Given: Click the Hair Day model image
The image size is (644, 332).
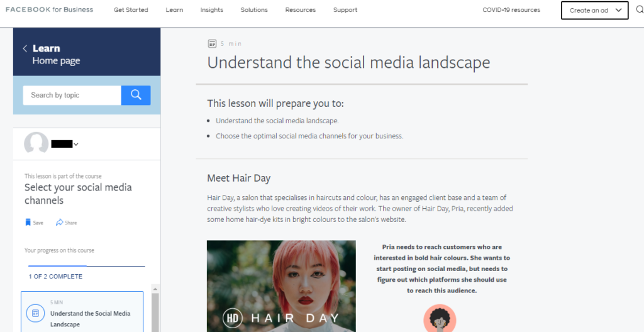Looking at the screenshot, I should click(281, 286).
